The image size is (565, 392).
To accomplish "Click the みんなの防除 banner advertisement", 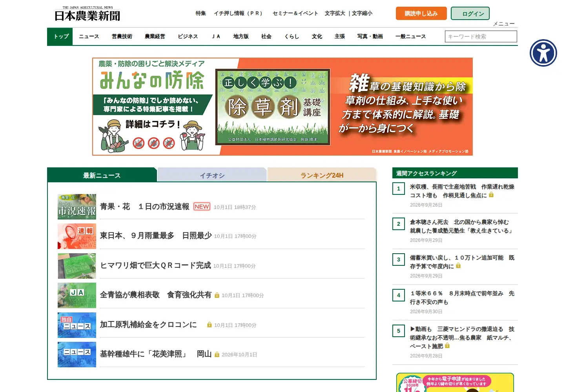I will pos(282,107).
